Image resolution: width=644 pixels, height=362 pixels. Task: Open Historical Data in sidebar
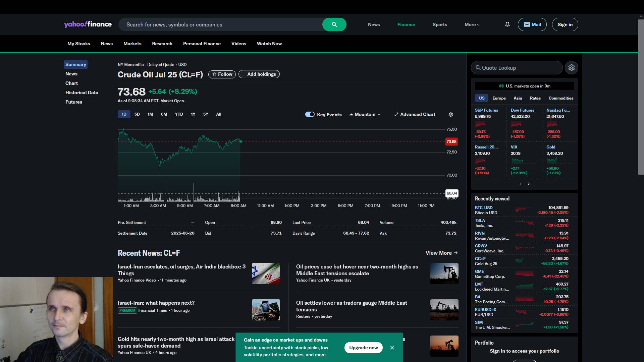pyautogui.click(x=82, y=93)
